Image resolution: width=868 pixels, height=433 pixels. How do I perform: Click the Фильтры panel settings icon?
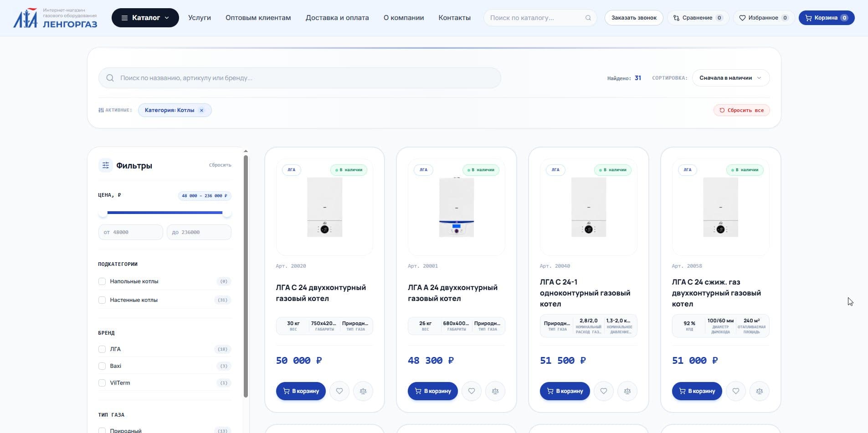tap(106, 165)
